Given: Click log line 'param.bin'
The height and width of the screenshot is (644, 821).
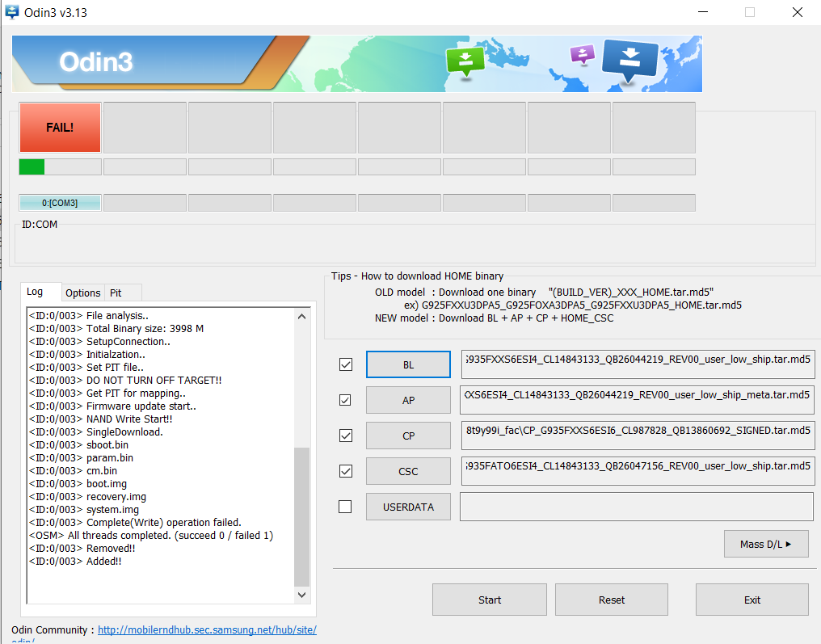Looking at the screenshot, I should (81, 458).
